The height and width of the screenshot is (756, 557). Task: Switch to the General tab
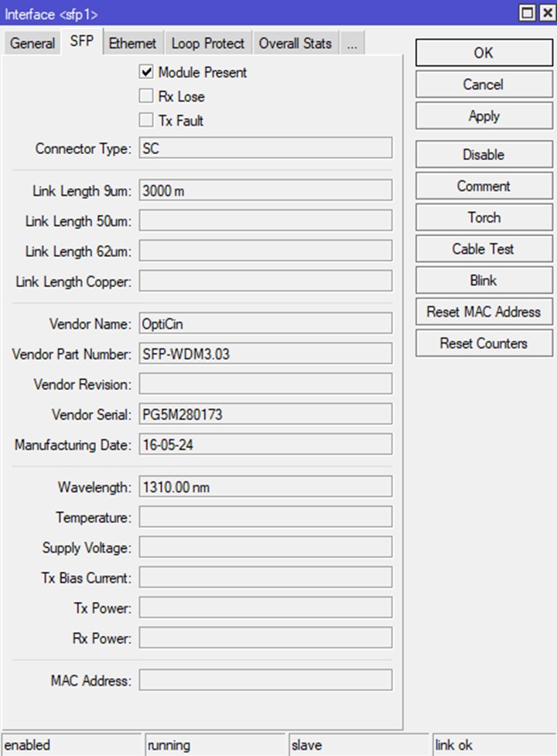click(x=32, y=43)
